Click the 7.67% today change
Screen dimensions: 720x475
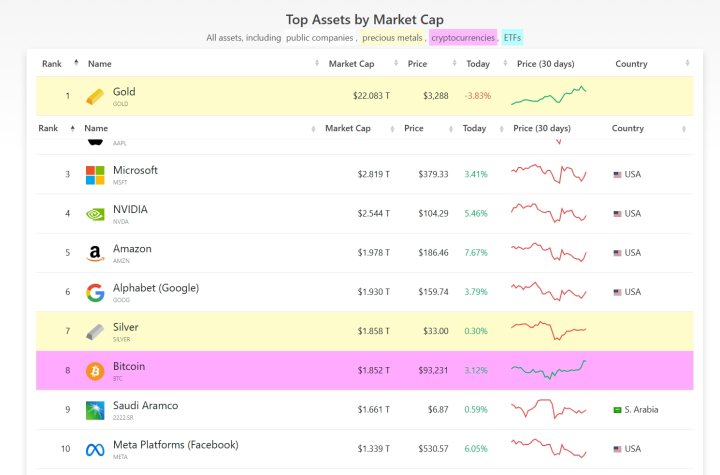point(476,253)
